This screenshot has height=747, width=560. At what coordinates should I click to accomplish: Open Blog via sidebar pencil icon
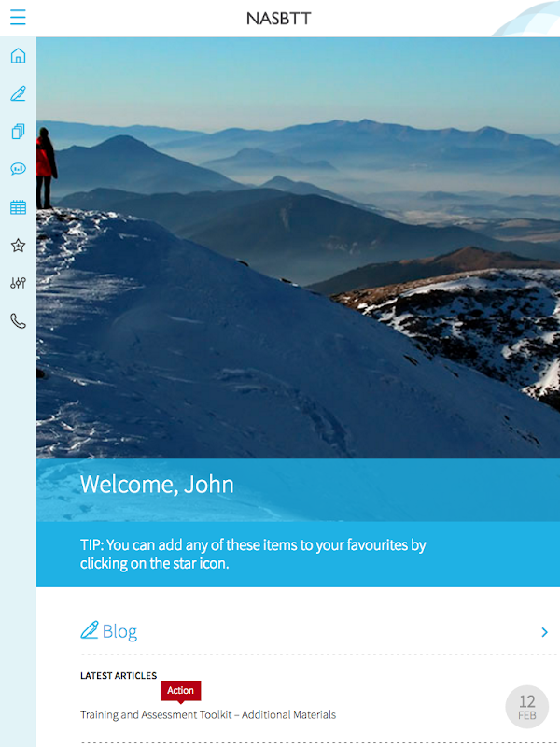tap(18, 94)
